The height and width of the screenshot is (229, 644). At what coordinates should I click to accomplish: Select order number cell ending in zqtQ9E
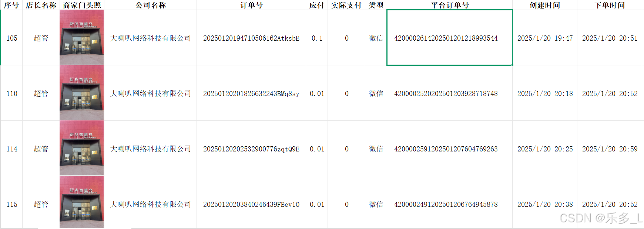tap(251, 149)
